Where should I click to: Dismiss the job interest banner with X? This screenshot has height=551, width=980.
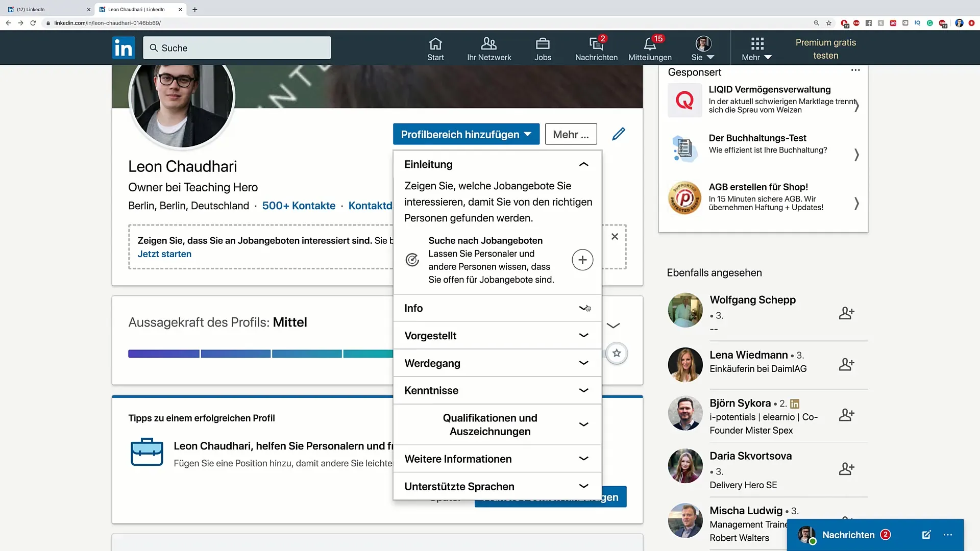point(615,237)
